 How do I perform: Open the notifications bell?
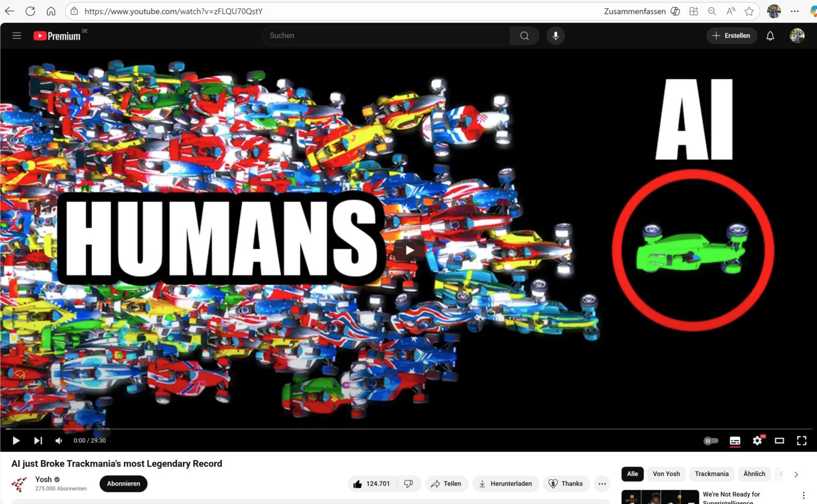coord(770,36)
